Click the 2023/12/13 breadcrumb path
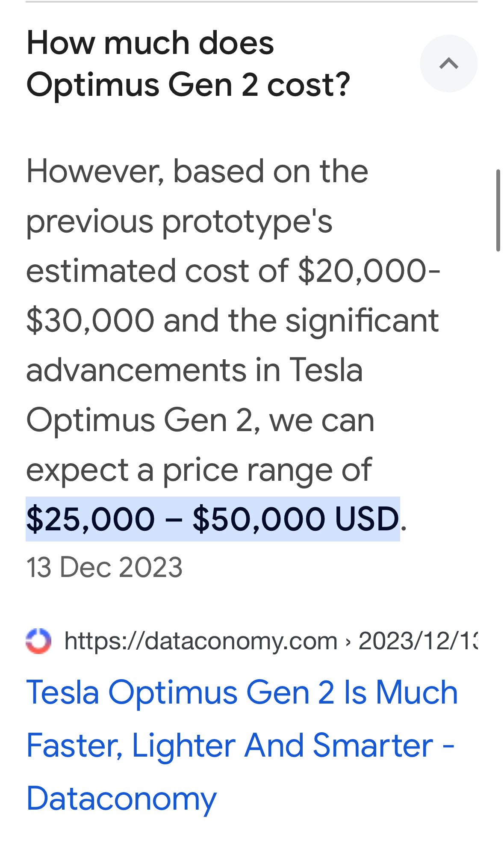 (418, 641)
